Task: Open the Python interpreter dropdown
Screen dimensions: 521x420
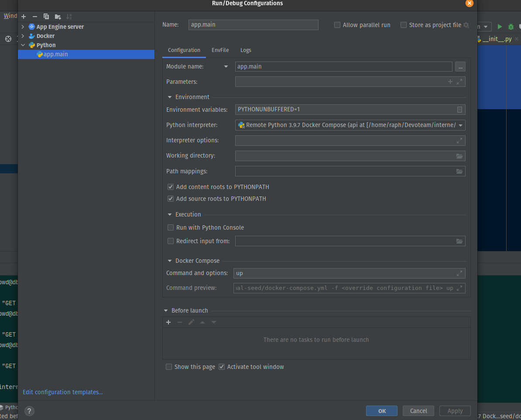Action: tap(460, 125)
